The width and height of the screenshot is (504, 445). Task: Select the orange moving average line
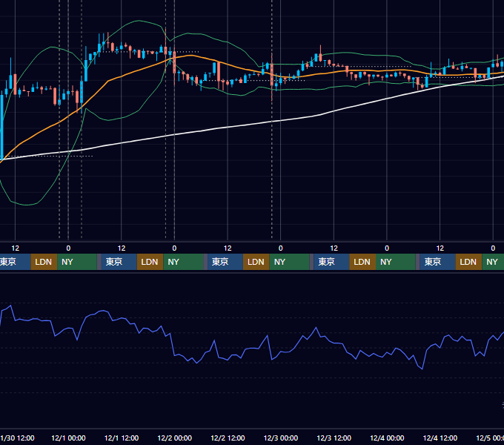pyautogui.click(x=109, y=80)
